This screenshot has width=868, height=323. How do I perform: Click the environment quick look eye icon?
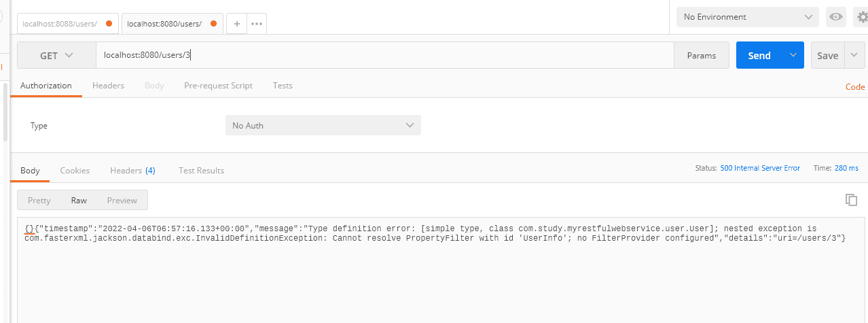835,17
